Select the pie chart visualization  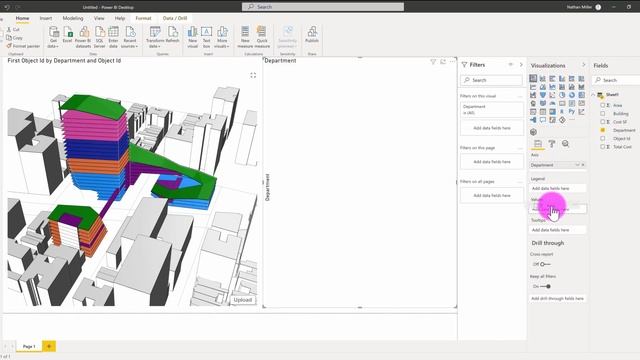(x=562, y=95)
